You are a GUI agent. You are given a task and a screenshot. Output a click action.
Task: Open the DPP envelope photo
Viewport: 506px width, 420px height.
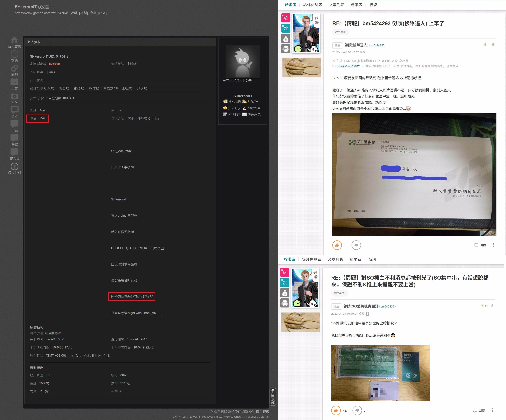click(414, 174)
